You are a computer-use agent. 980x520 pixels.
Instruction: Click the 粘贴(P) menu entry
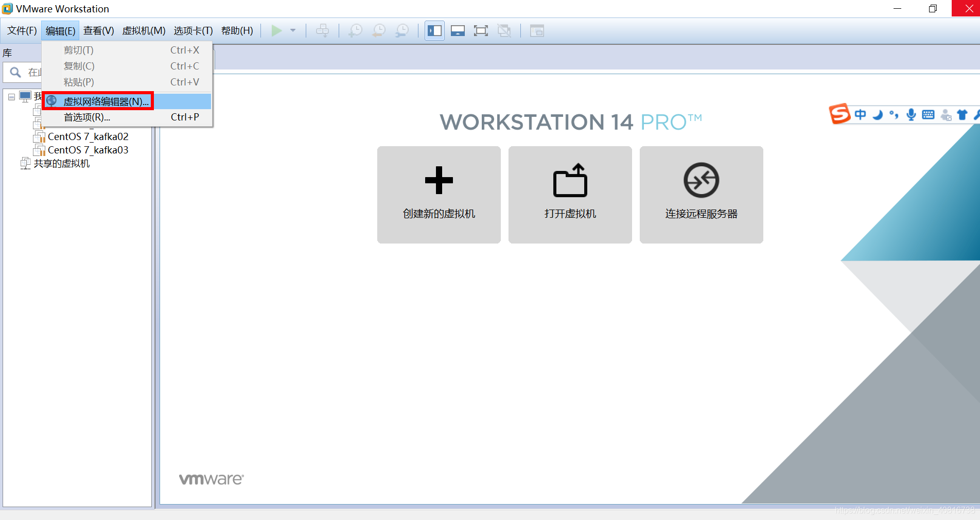pos(127,82)
